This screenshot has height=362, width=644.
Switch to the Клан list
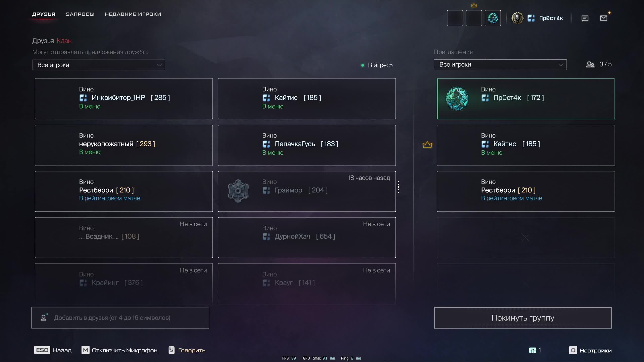(64, 41)
